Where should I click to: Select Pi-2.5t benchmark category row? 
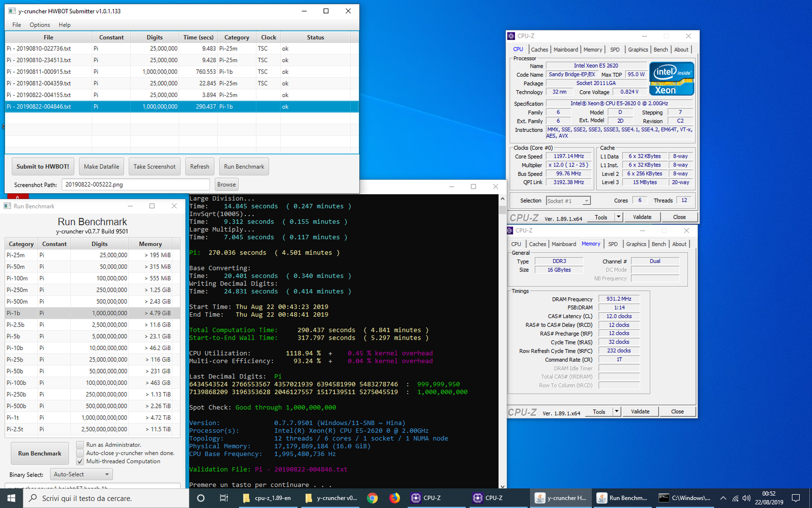(x=93, y=429)
